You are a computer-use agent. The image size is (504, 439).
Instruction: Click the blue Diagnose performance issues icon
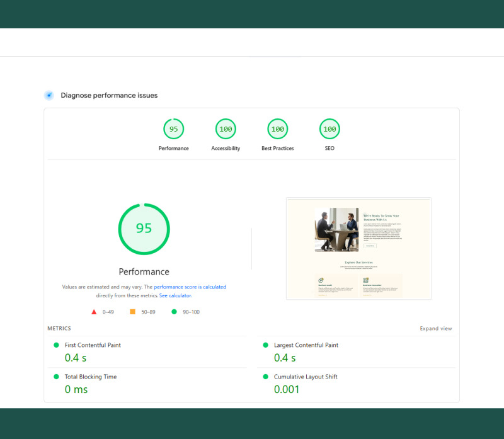(x=49, y=95)
